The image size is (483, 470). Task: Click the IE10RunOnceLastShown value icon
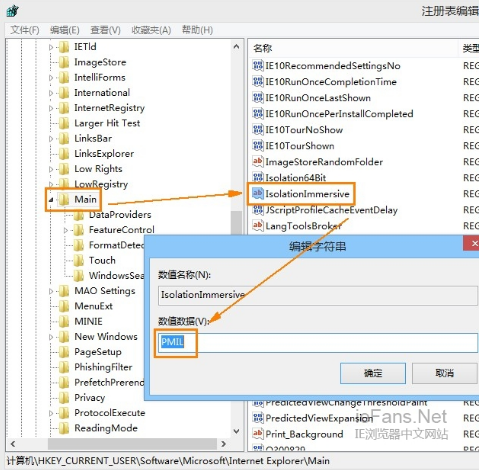click(x=258, y=98)
